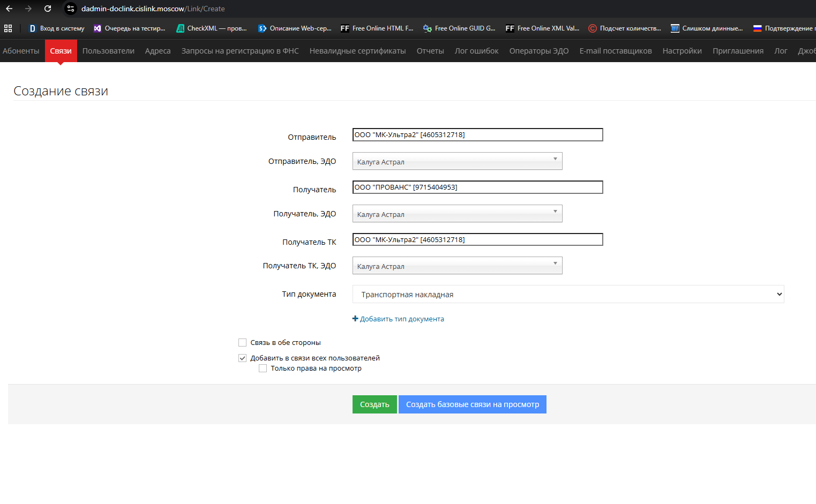Click the 'Получатель ТК' input field
Viewport: 816px width, 504px height.
[478, 239]
